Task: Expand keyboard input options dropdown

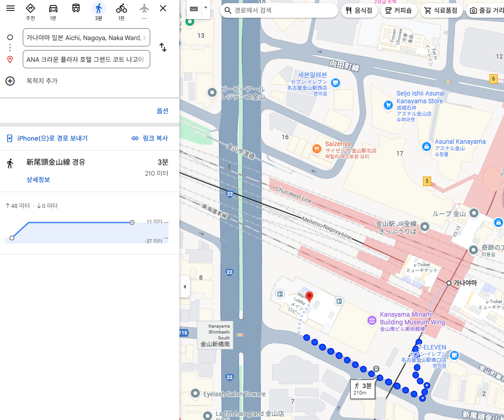Action: (206, 8)
